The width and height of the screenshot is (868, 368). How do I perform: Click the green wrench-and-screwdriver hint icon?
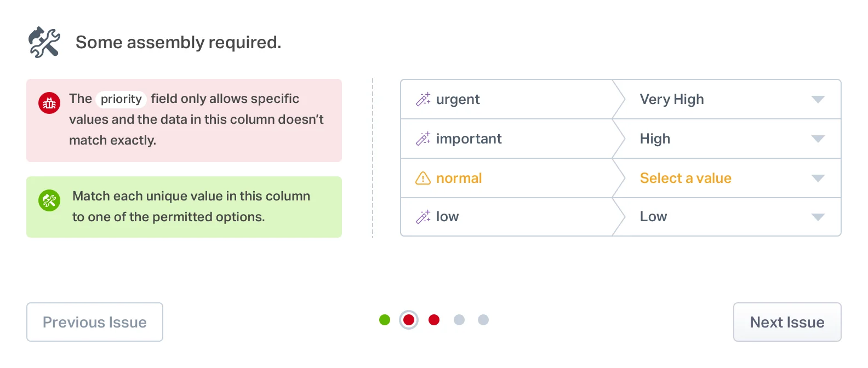[49, 200]
